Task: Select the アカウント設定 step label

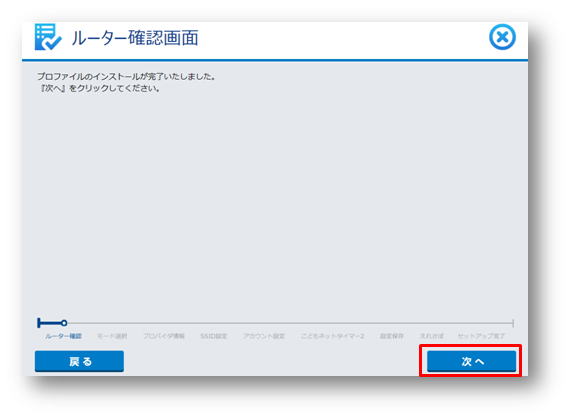Action: click(264, 336)
